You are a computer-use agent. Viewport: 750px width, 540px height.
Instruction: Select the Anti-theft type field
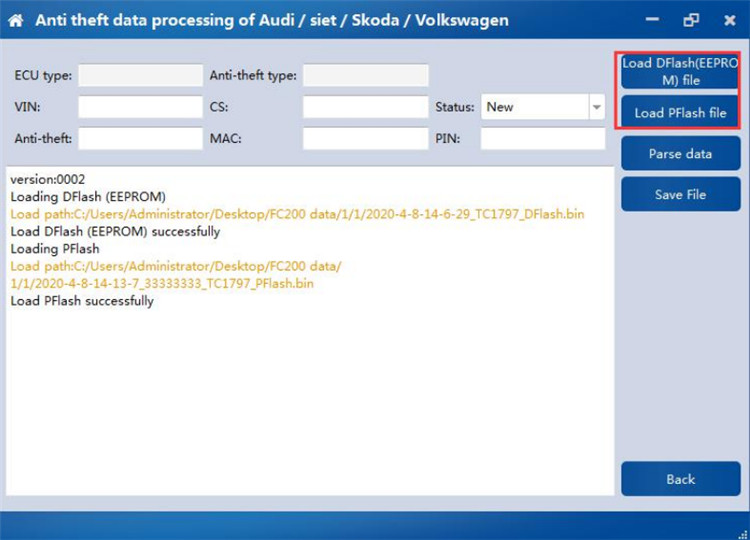point(365,75)
